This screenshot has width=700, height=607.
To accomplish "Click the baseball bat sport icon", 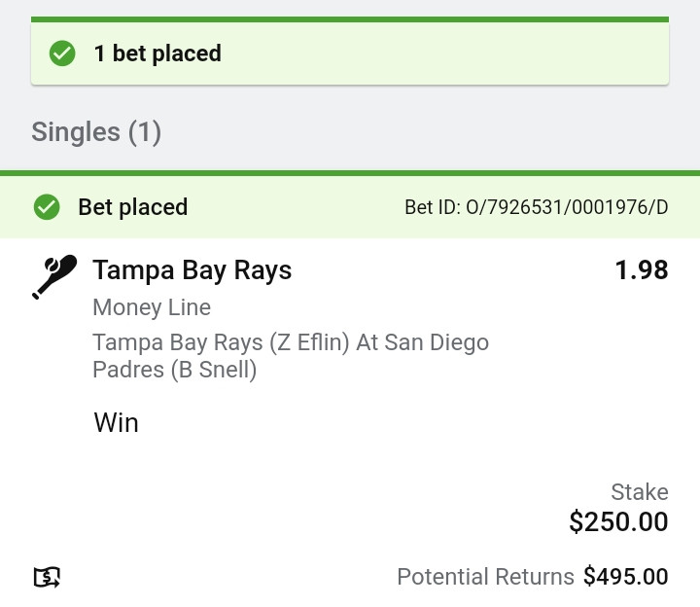I will tap(53, 276).
